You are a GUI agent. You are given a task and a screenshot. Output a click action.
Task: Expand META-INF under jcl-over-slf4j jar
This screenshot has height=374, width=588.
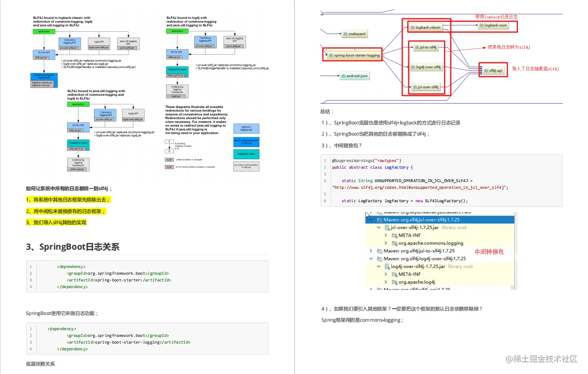tap(386, 235)
